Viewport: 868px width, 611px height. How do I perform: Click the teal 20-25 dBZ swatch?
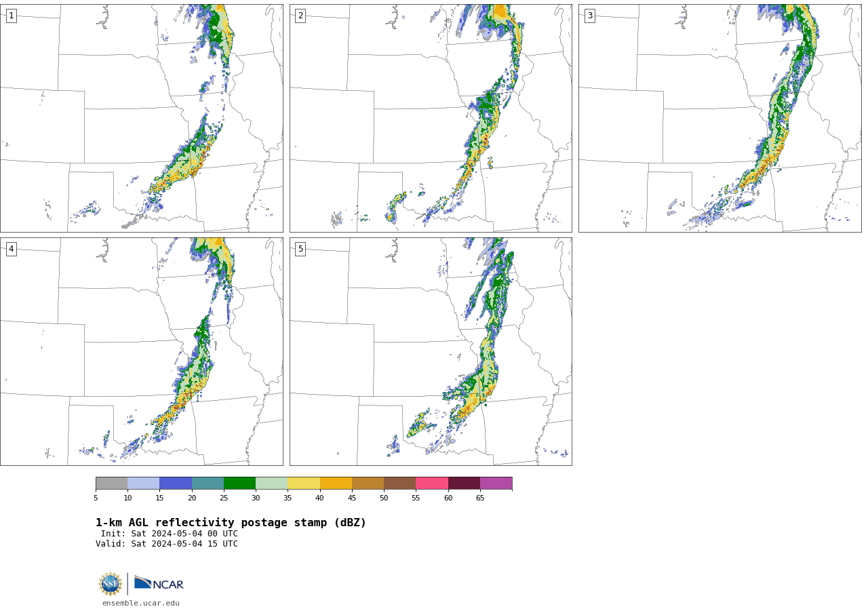(x=208, y=483)
